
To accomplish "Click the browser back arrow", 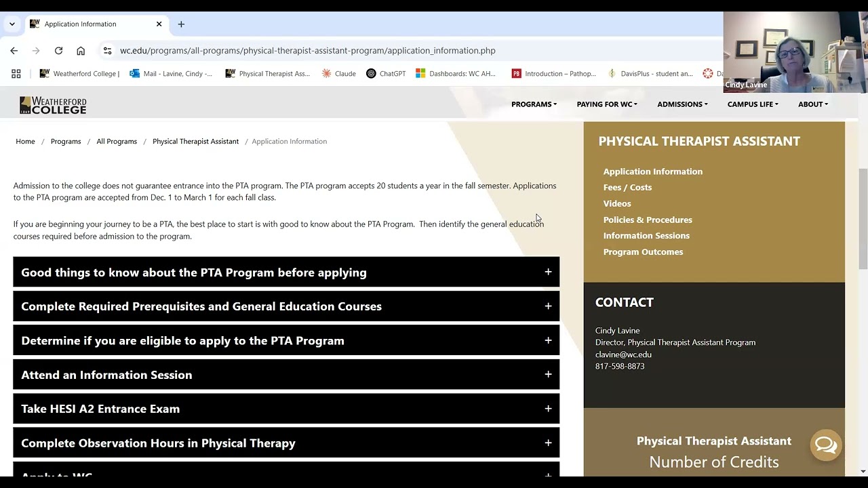I will 14,51.
